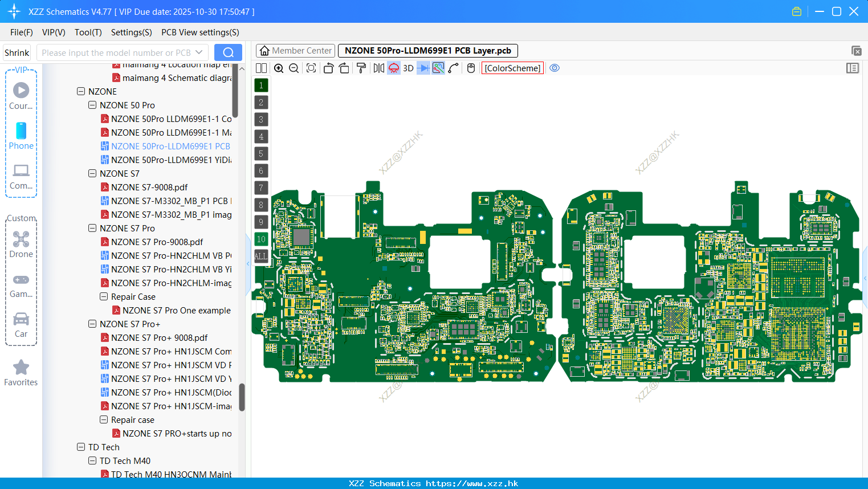Open the ColorScheme selector

513,68
